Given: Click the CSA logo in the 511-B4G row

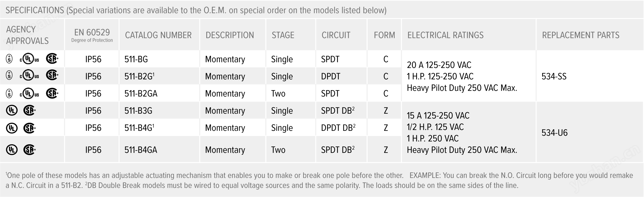Looking at the screenshot, I should (29, 128).
